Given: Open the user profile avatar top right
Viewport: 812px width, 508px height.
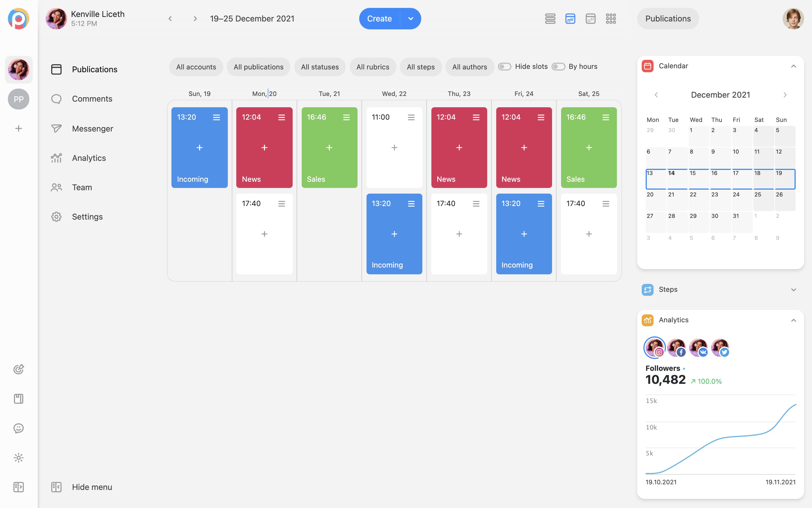Looking at the screenshot, I should pyautogui.click(x=793, y=18).
